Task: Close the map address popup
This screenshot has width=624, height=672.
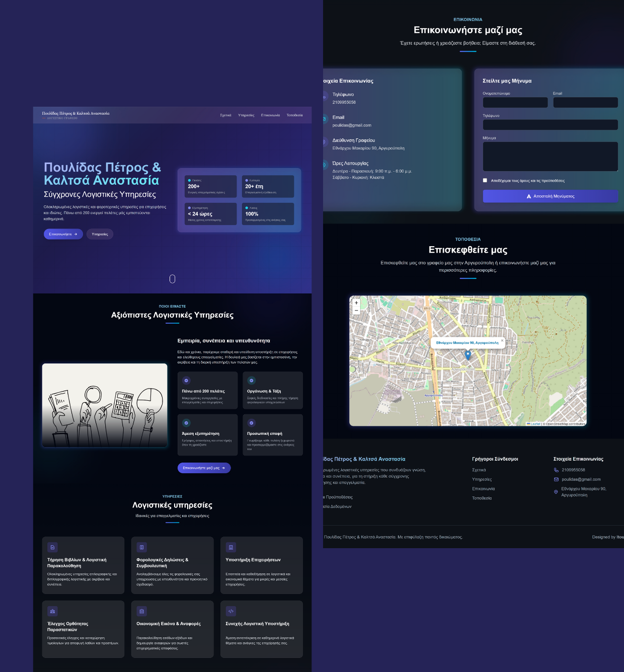Action: coord(502,340)
